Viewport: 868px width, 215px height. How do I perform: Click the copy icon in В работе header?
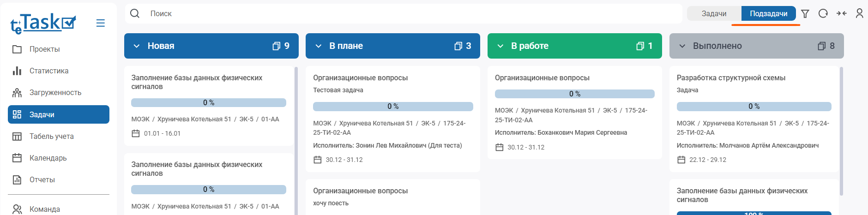640,46
